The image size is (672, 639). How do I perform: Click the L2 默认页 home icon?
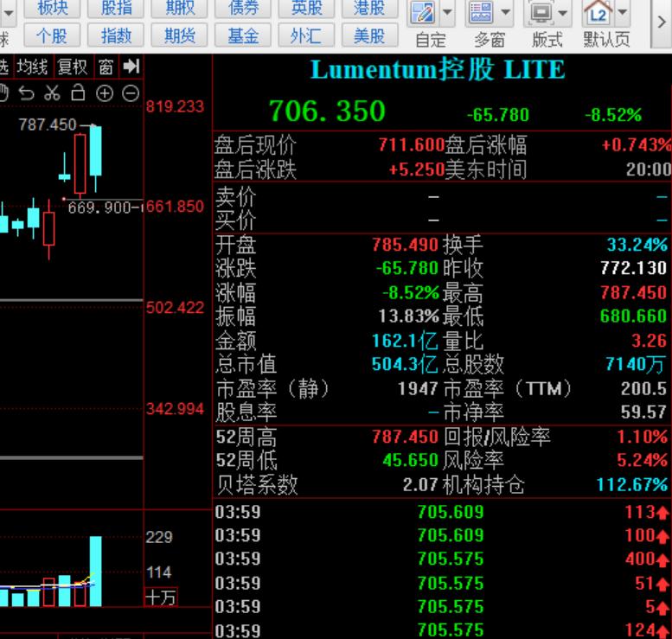[x=598, y=13]
